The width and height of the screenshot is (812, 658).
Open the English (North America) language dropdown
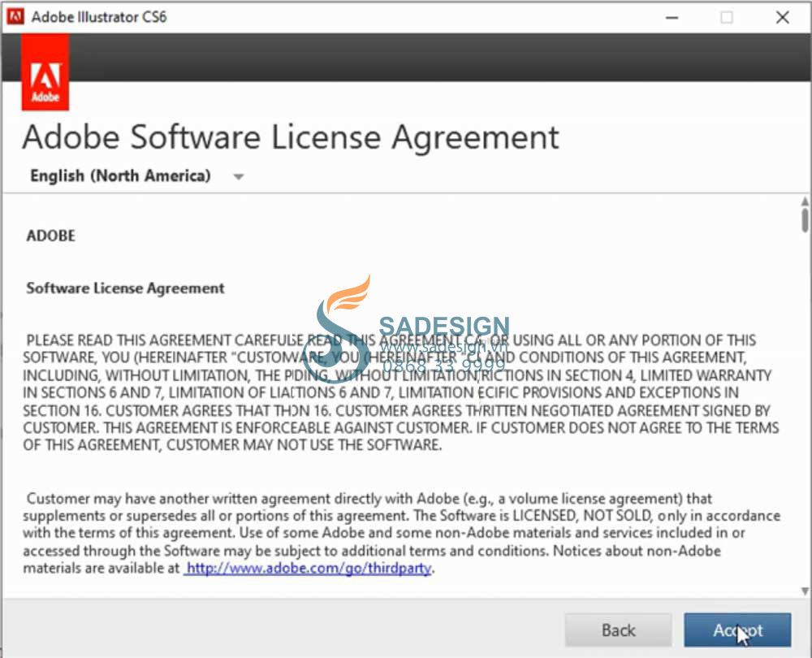pyautogui.click(x=136, y=176)
